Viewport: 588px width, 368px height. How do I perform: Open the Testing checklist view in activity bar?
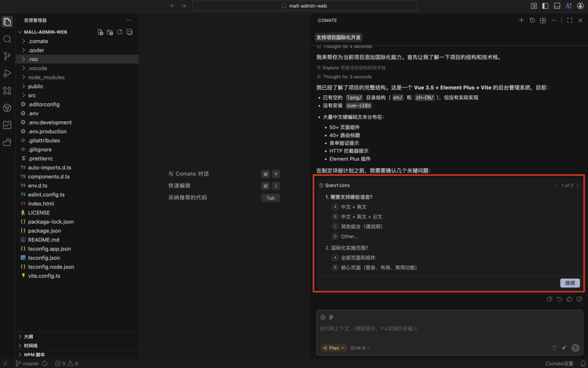[7, 125]
